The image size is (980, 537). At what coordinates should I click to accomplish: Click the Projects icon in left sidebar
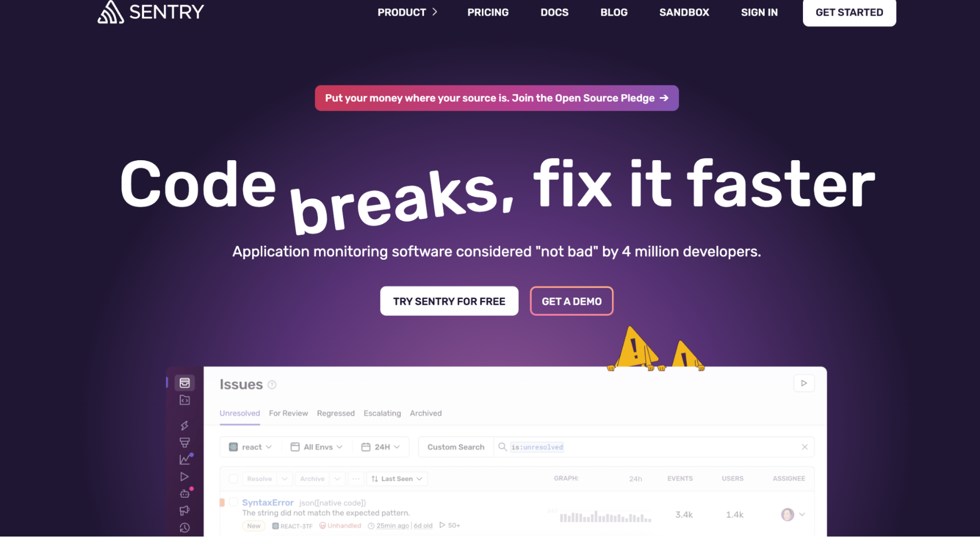tap(185, 400)
